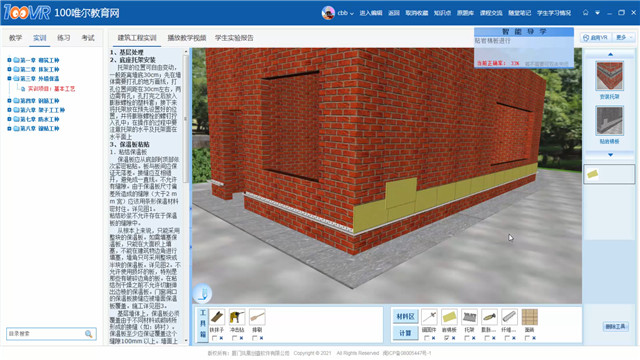Tick the checkbox under the trowel tool

tap(214, 338)
